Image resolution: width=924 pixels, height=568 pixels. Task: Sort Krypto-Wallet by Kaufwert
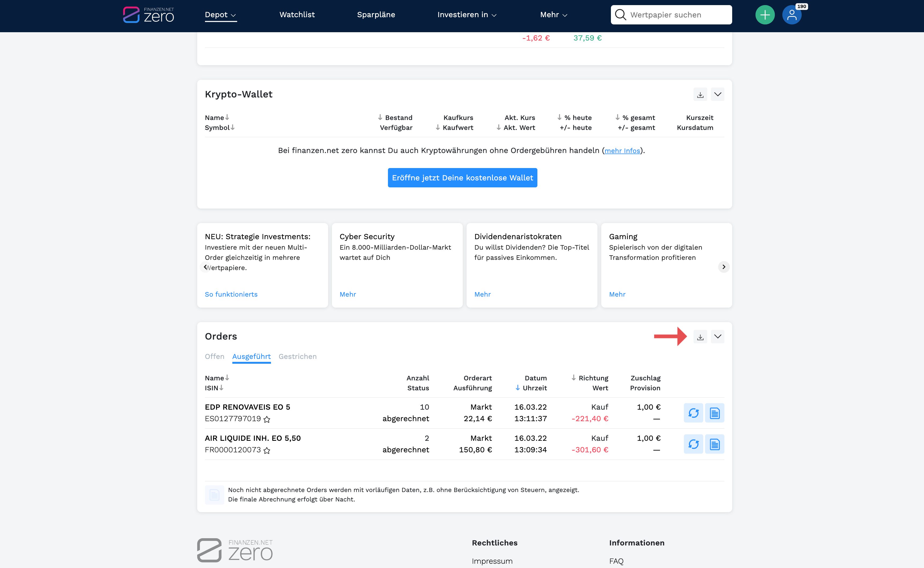point(454,127)
